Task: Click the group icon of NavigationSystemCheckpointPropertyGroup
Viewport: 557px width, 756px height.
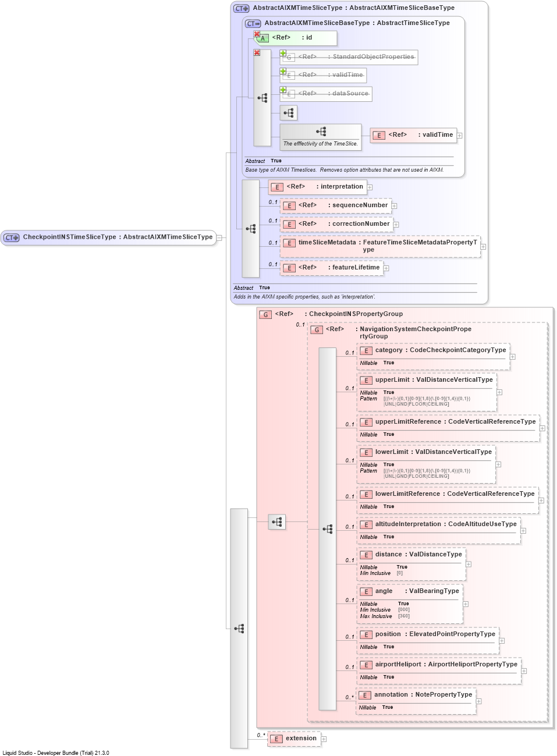Action: pos(317,329)
